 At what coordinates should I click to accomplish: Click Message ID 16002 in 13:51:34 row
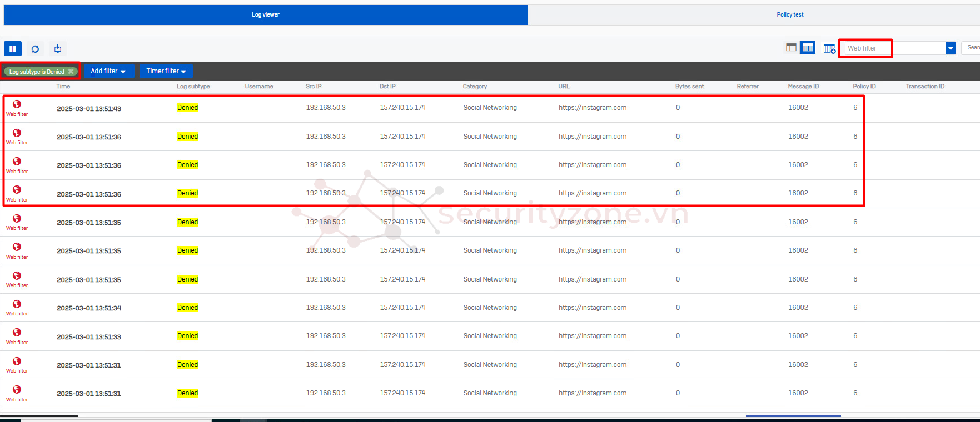pos(798,308)
